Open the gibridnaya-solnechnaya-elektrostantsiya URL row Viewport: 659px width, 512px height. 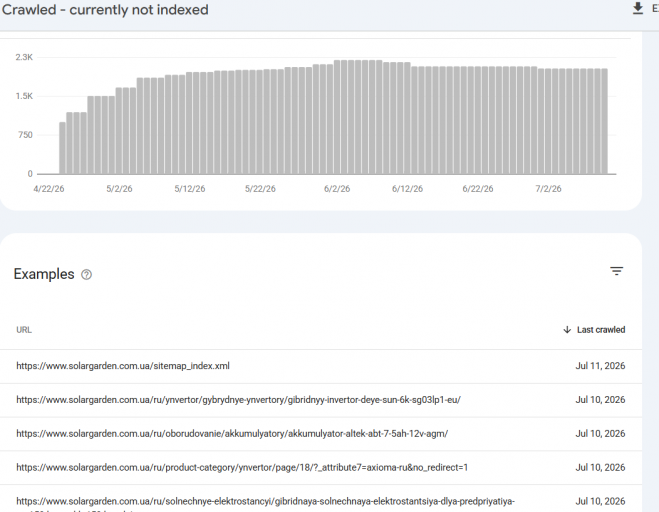[x=321, y=499]
